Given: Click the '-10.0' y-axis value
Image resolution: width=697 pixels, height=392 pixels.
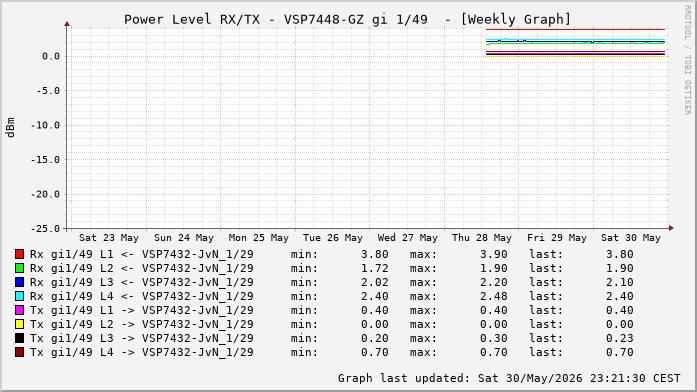Looking at the screenshot, I should [45, 125].
